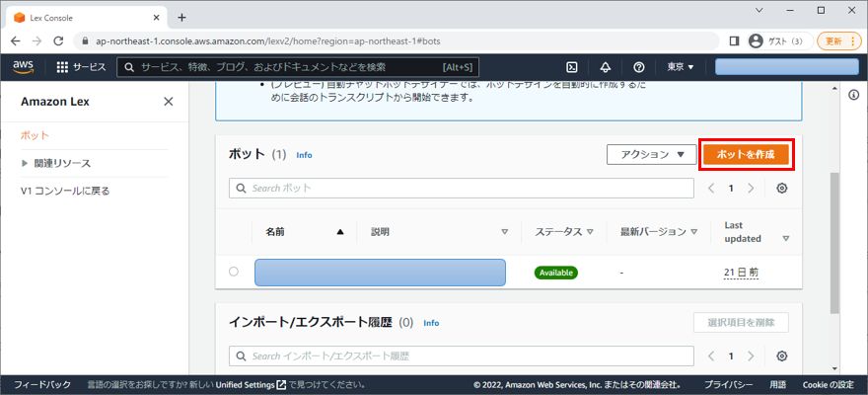The height and width of the screenshot is (395, 868).
Task: Click 選択項目を削除 button
Action: pyautogui.click(x=741, y=322)
